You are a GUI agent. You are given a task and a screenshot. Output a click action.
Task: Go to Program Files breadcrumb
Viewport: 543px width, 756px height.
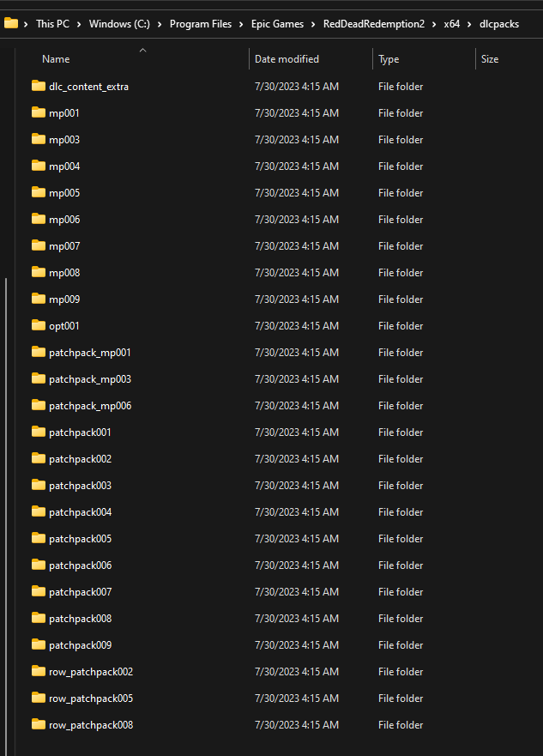pyautogui.click(x=201, y=24)
